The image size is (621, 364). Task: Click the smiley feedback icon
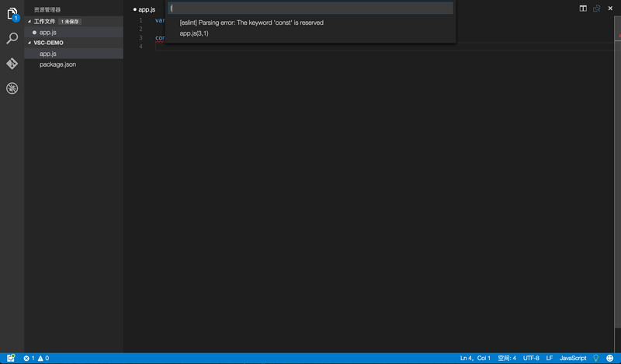pos(610,358)
